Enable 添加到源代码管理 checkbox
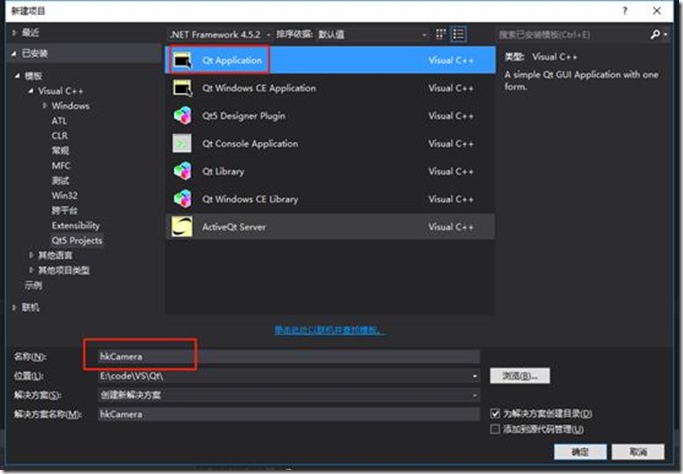The width and height of the screenshot is (683, 474). tap(495, 429)
